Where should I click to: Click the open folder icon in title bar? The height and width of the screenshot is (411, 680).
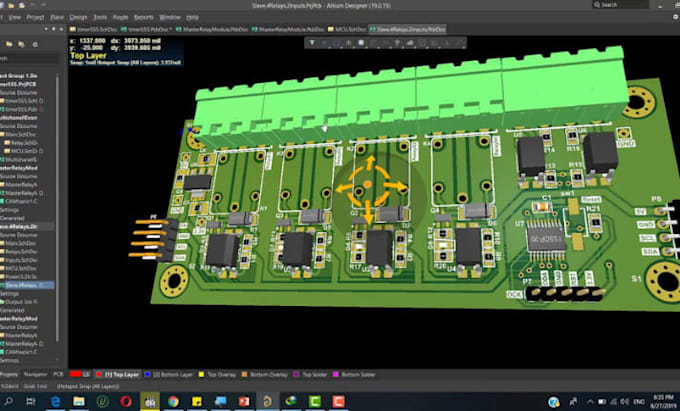[x=11, y=5]
